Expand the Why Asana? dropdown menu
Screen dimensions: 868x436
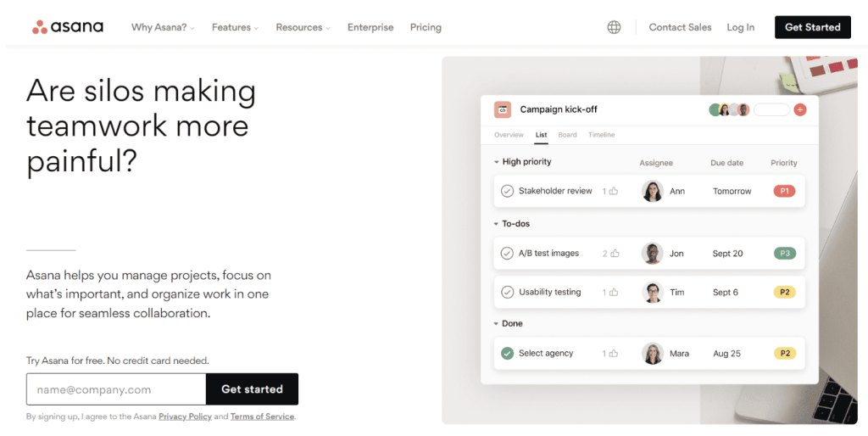[163, 27]
